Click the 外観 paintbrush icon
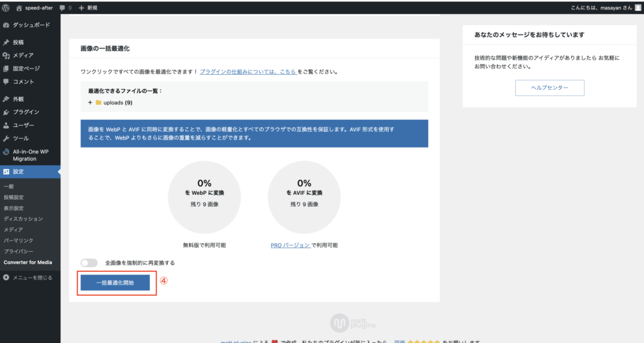This screenshot has height=343, width=644. [6, 99]
